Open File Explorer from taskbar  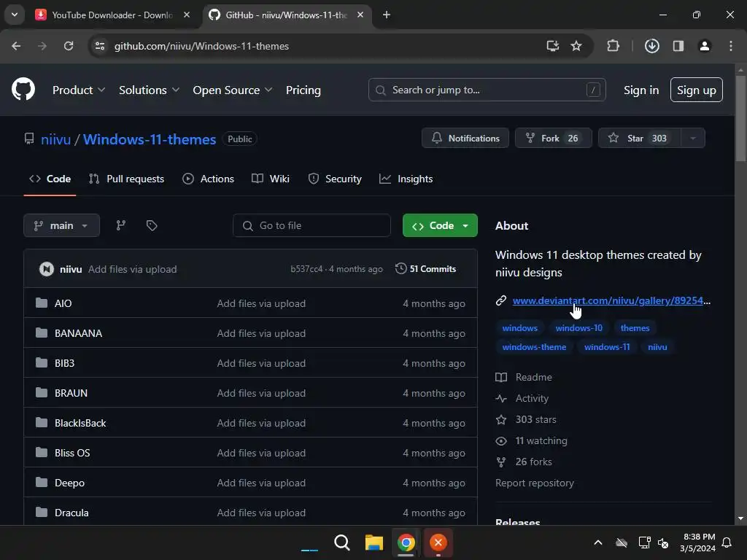coord(374,542)
